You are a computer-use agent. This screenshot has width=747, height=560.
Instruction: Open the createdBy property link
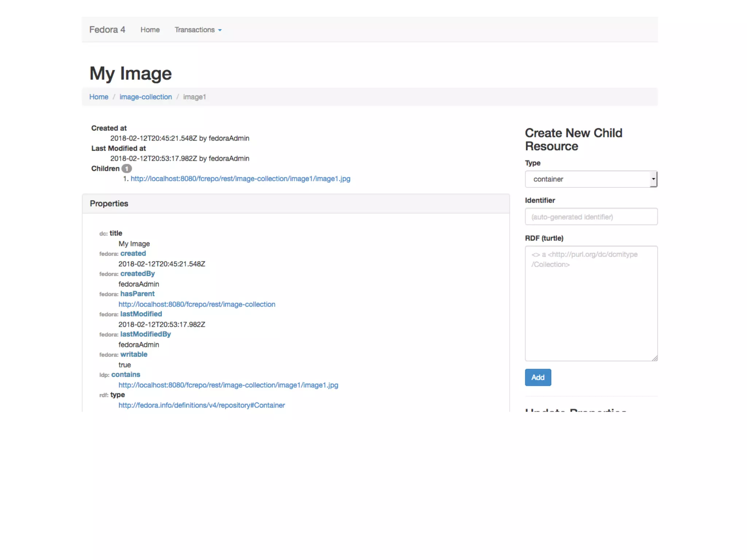[138, 274]
